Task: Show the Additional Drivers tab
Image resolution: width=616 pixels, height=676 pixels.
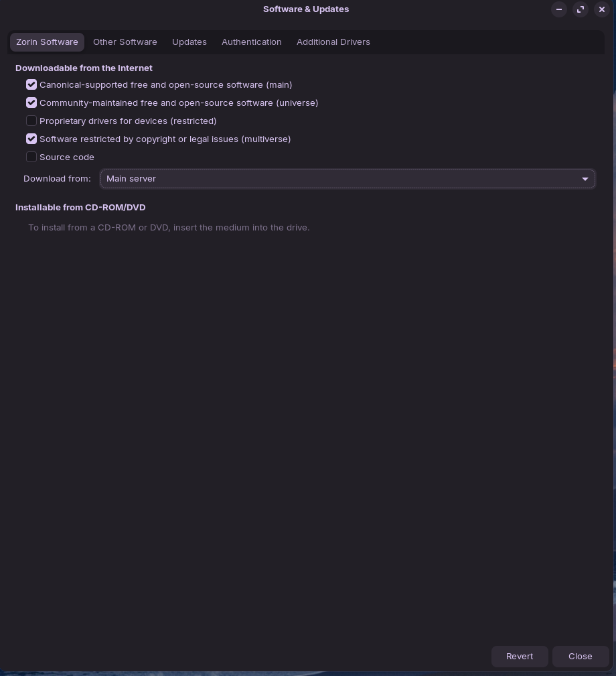Action: (x=333, y=42)
